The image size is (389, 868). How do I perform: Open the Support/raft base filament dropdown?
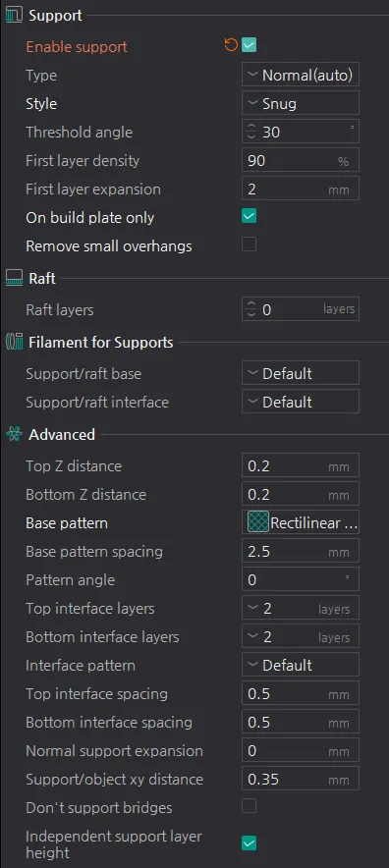coord(301,373)
